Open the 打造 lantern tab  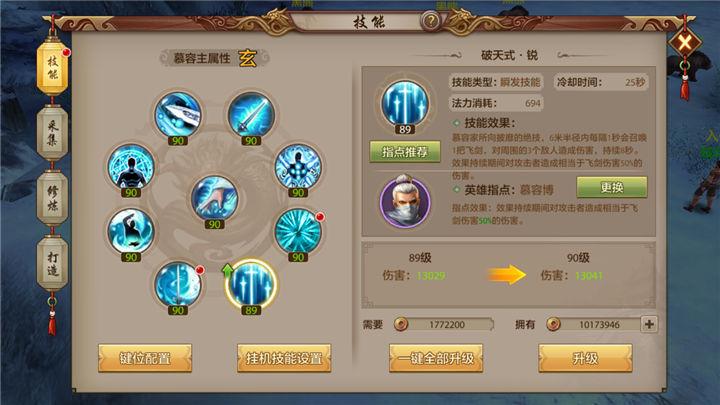coord(52,263)
